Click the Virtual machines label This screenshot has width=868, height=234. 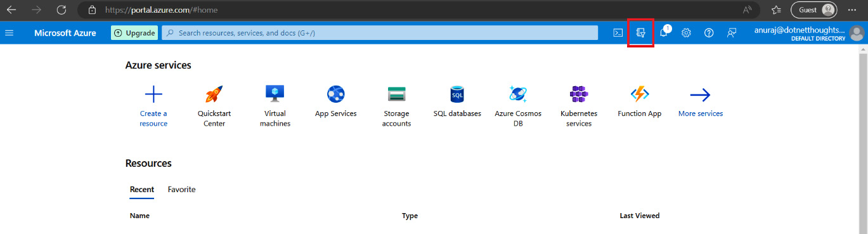pos(275,119)
